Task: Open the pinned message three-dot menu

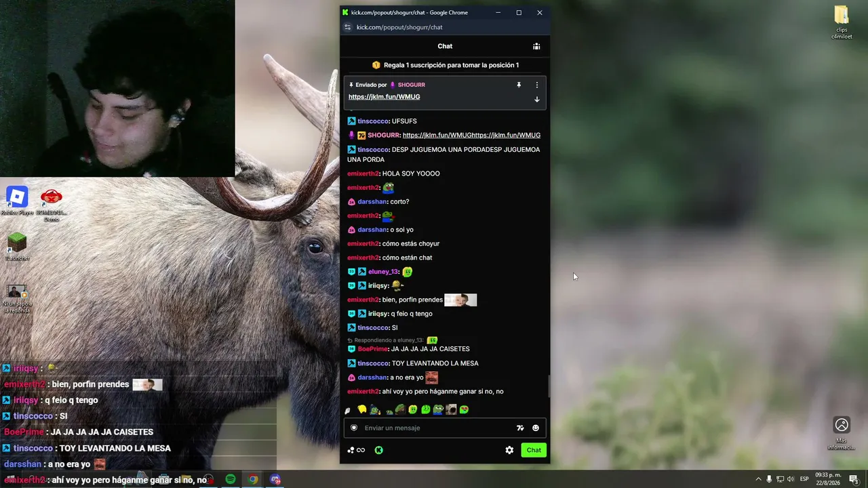Action: pyautogui.click(x=537, y=85)
